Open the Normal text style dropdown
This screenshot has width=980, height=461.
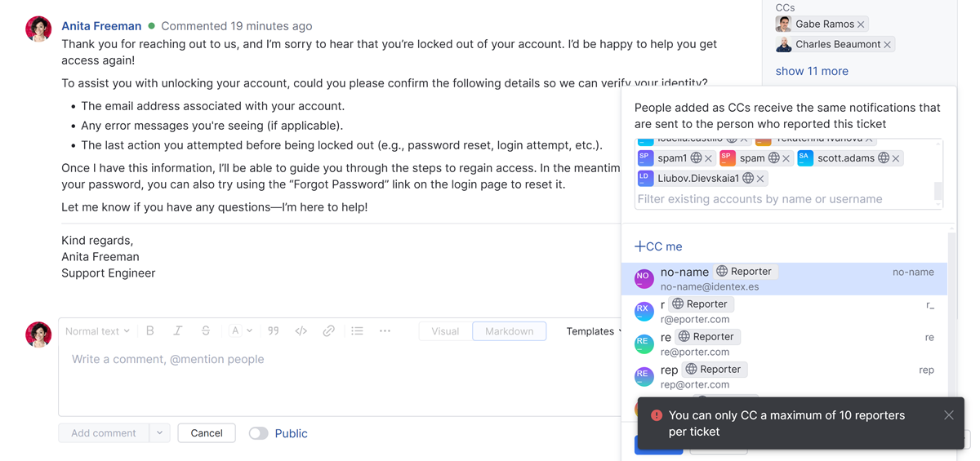pyautogui.click(x=97, y=331)
